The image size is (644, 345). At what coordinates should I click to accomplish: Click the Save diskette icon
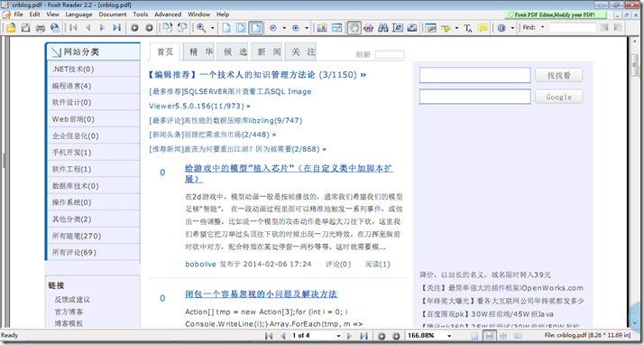tap(25, 28)
